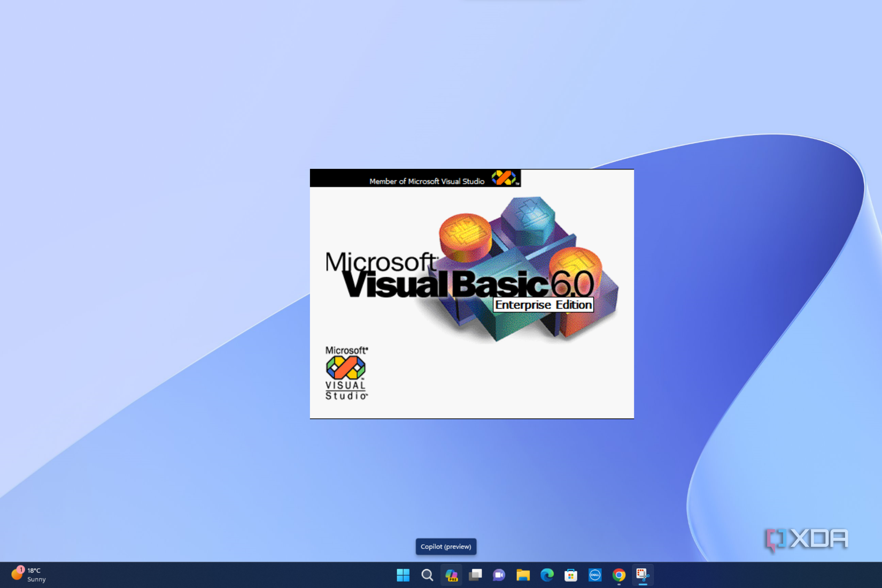Open the Snipping Tool from the taskbar
Screen dimensions: 882x588
pyautogui.click(x=643, y=575)
